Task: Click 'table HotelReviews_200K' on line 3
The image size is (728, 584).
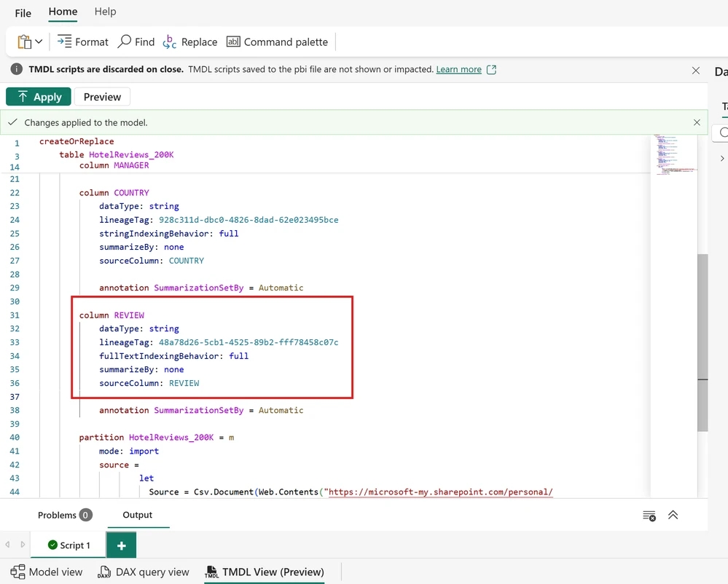Action: [x=117, y=155]
